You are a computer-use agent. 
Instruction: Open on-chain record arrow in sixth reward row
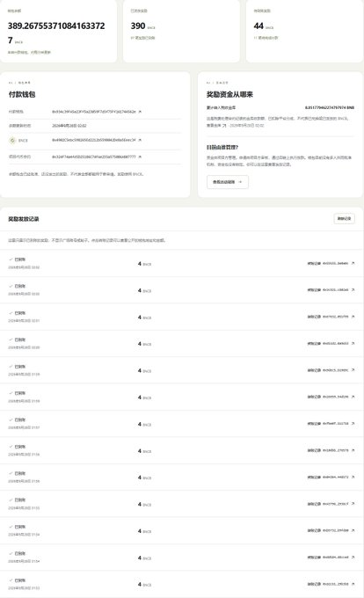[353, 397]
